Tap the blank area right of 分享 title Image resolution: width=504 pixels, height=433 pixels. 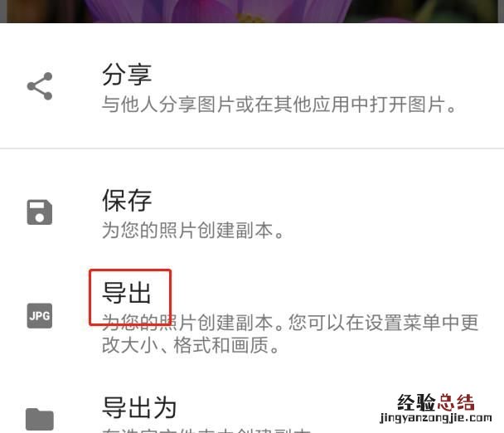322,75
